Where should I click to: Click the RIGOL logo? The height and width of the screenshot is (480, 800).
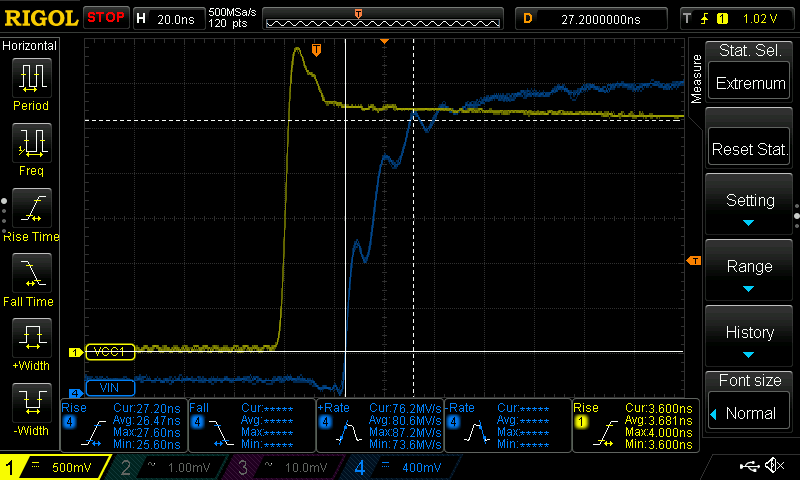pyautogui.click(x=41, y=18)
